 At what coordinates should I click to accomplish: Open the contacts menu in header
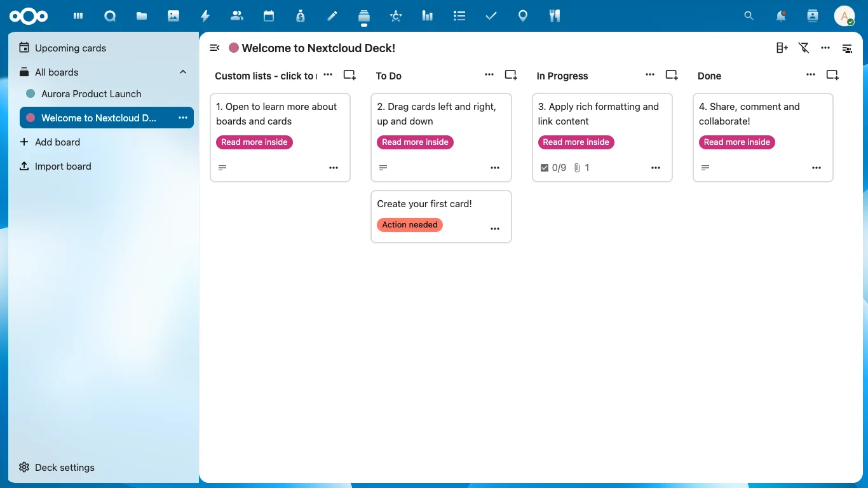[x=813, y=16]
